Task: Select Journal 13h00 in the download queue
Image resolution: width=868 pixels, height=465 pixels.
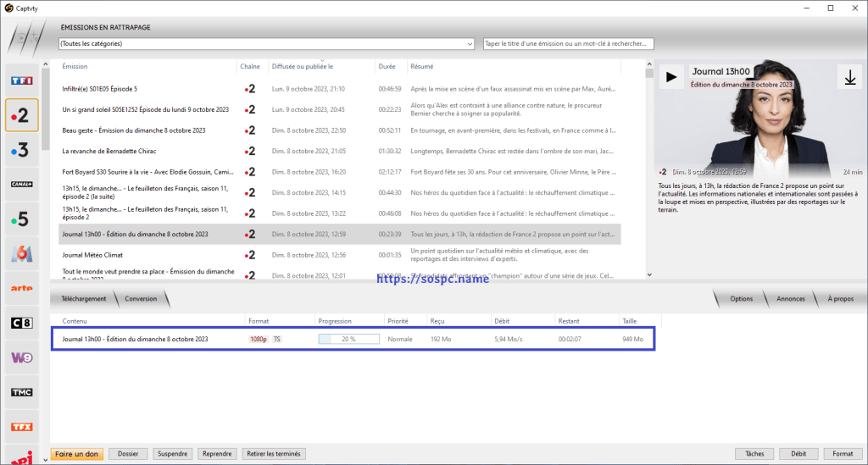Action: coord(353,339)
